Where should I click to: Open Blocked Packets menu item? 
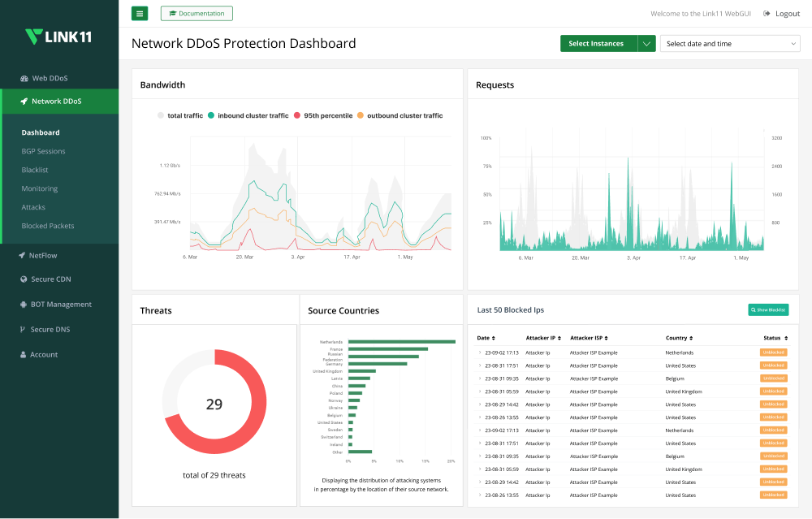coord(48,226)
